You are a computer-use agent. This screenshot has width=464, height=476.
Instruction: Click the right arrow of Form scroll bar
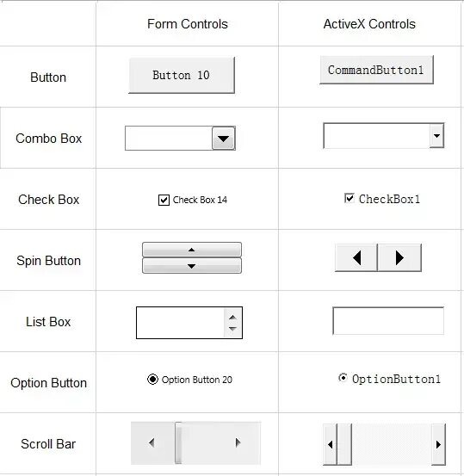click(x=238, y=442)
